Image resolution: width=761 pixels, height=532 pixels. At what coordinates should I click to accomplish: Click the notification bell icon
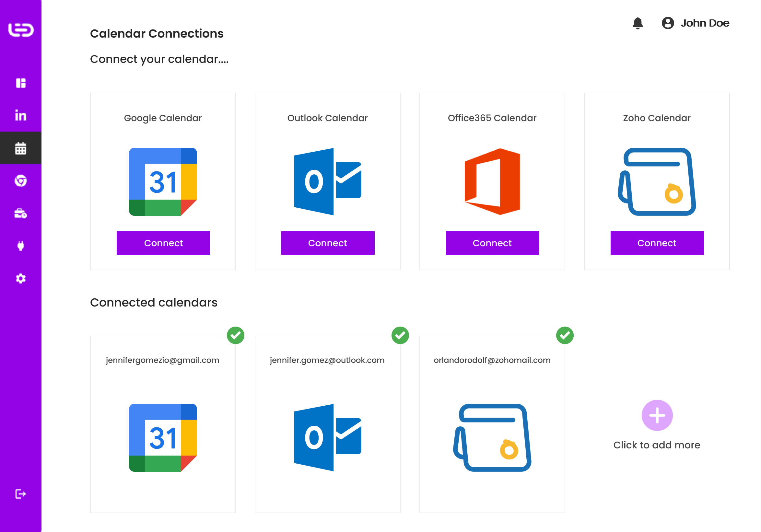point(638,23)
